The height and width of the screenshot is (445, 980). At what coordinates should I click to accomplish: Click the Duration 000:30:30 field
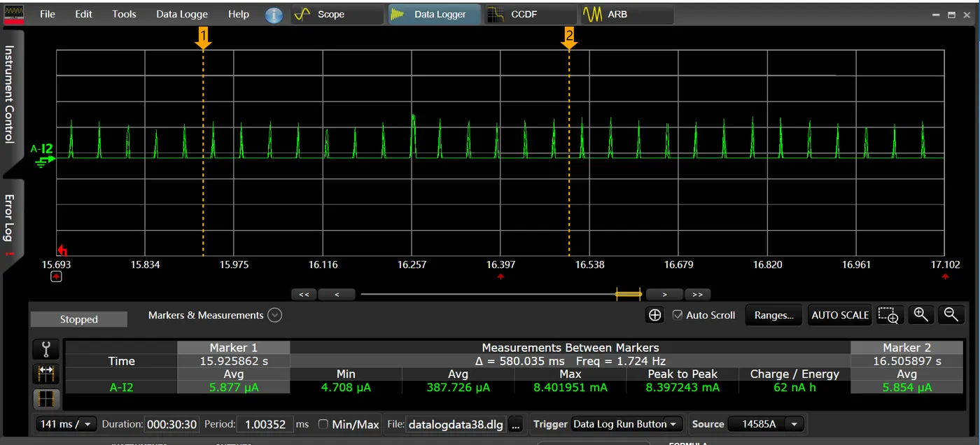coord(171,424)
